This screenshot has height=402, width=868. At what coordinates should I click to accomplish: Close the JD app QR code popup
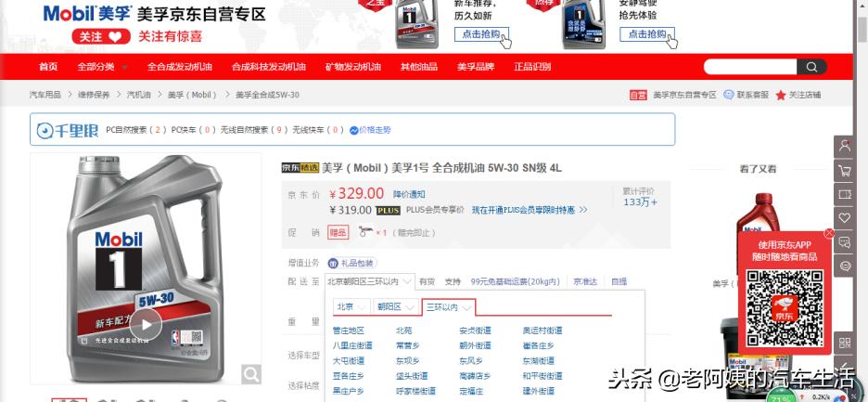pos(829,233)
